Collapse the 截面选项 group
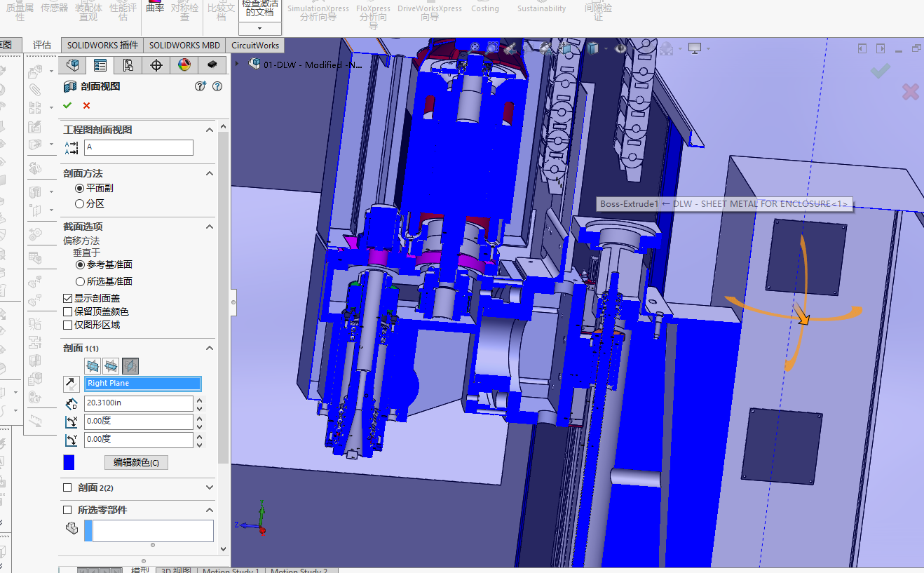 pos(209,227)
